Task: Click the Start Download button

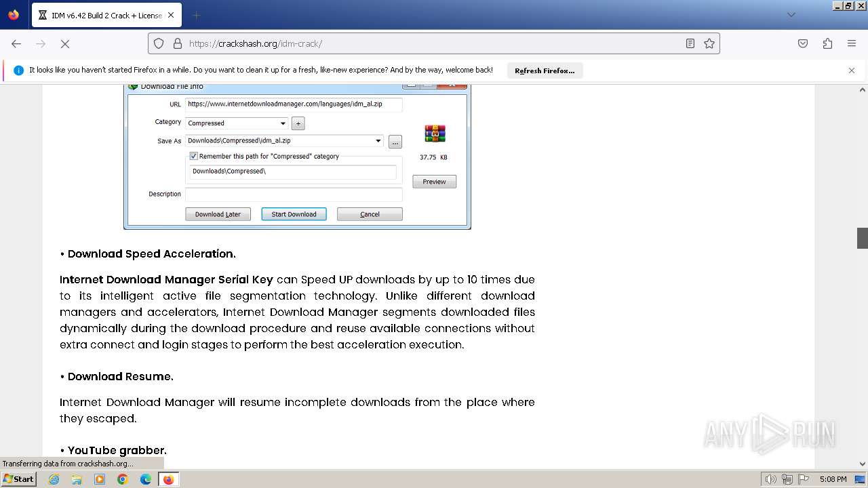Action: pos(294,214)
